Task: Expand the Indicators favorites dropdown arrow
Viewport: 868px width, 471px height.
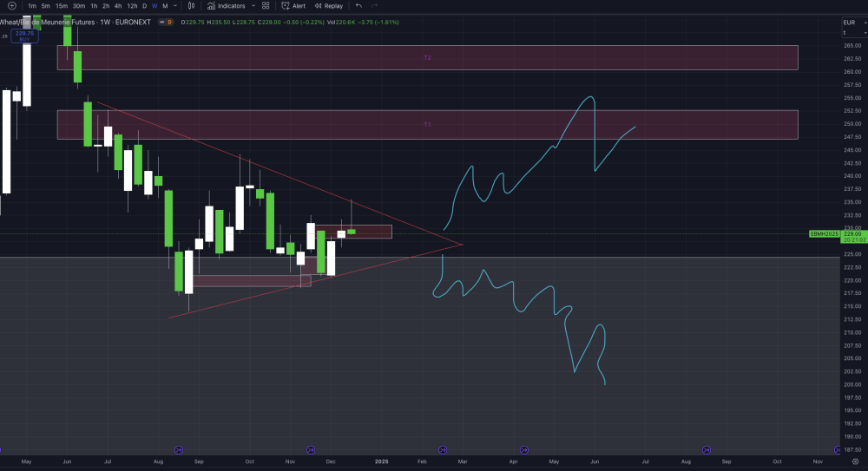Action: (253, 6)
